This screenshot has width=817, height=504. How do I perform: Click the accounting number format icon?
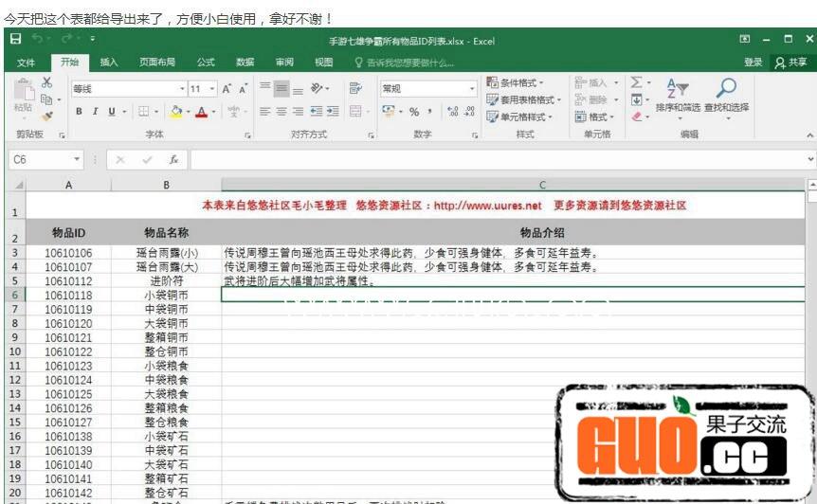click(389, 111)
